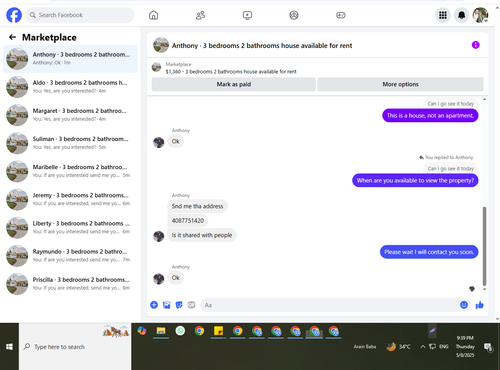
Task: Show hidden system tray icons
Action: [x=423, y=347]
